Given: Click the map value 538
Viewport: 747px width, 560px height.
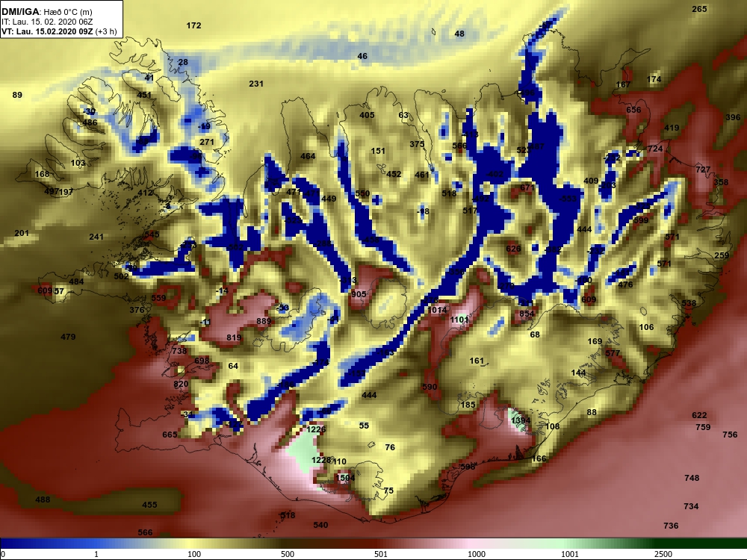Looking at the screenshot, I should pyautogui.click(x=689, y=303).
